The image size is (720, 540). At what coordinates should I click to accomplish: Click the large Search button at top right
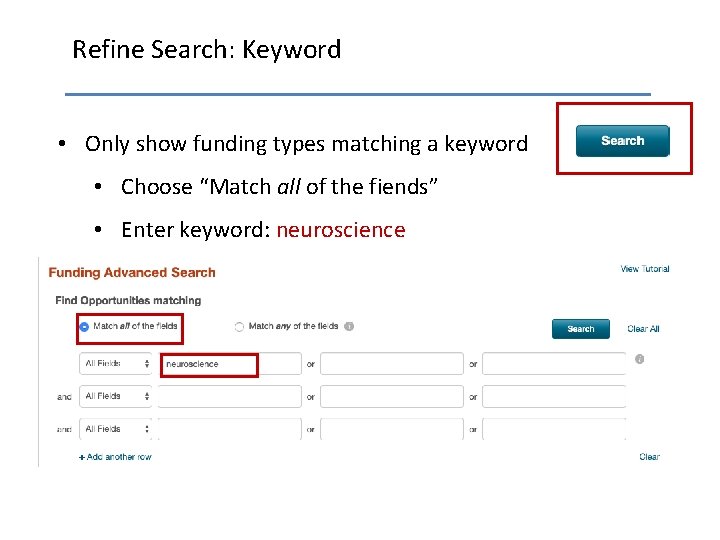pyautogui.click(x=622, y=141)
